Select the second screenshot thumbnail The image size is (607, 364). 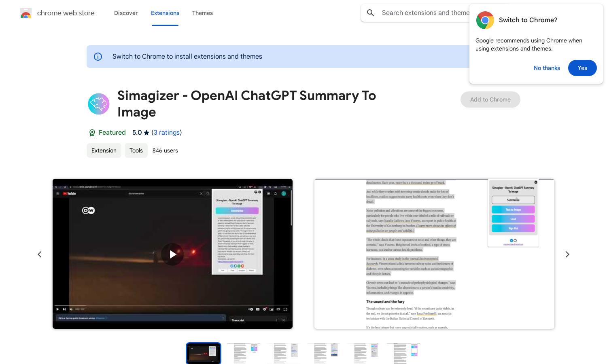pyautogui.click(x=244, y=353)
